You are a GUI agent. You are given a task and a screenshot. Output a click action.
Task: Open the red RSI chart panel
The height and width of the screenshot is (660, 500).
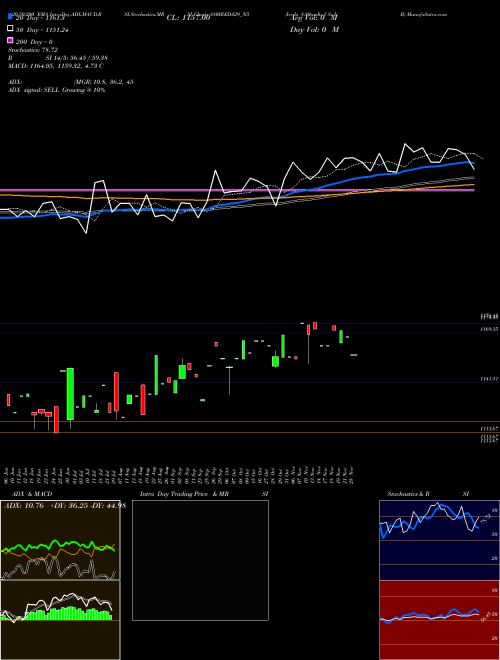(439, 620)
